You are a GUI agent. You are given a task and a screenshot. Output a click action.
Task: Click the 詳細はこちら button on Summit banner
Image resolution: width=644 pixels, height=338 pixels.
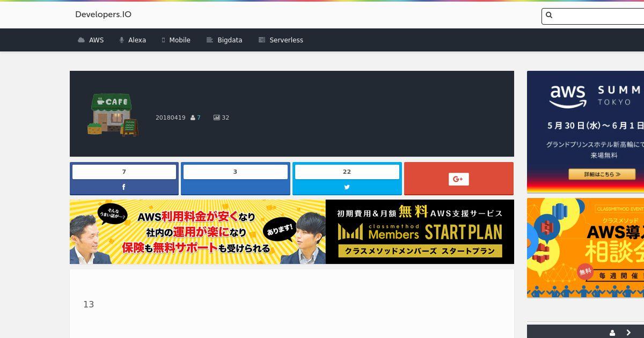(602, 174)
